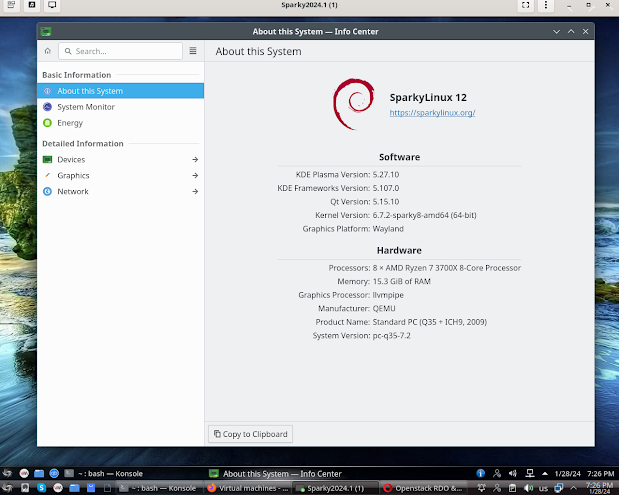Click the keep-below chevron in Info Center titlebar

point(557,32)
